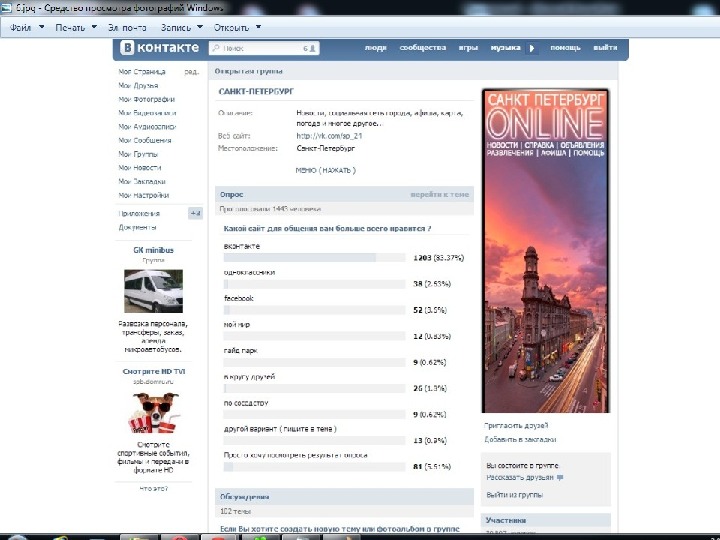Open the Запись menu
The width and height of the screenshot is (720, 540).
tap(175, 28)
